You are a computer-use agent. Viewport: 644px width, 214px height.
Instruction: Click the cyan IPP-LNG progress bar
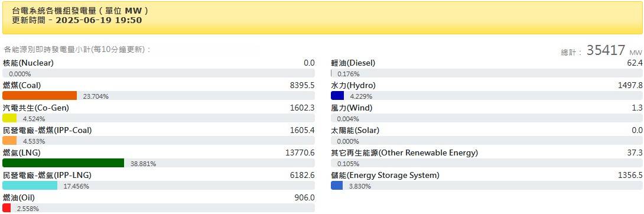30,186
